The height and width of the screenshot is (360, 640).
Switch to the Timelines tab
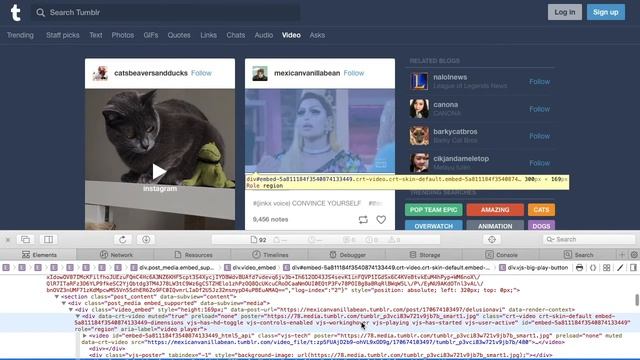point(270,255)
